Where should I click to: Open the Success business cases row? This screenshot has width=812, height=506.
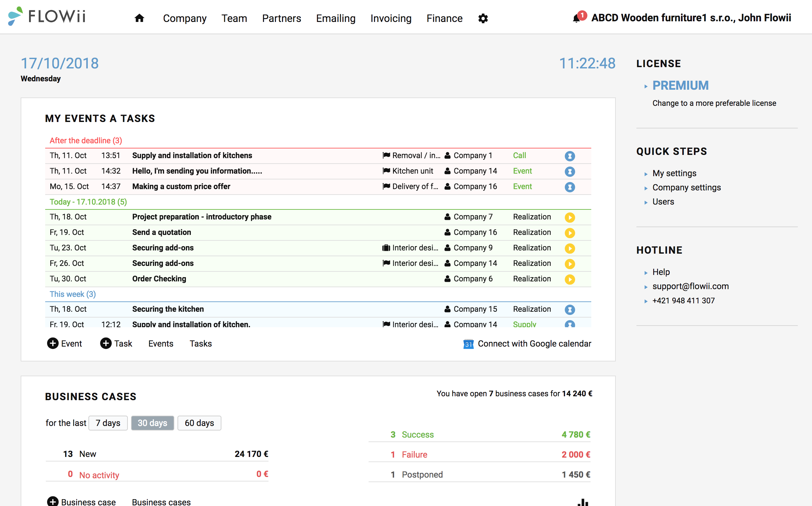point(479,434)
